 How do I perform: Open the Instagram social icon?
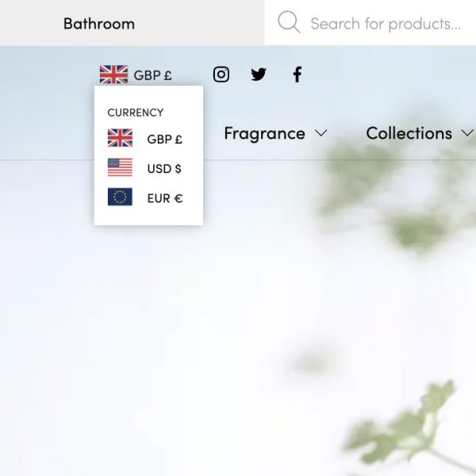[221, 75]
